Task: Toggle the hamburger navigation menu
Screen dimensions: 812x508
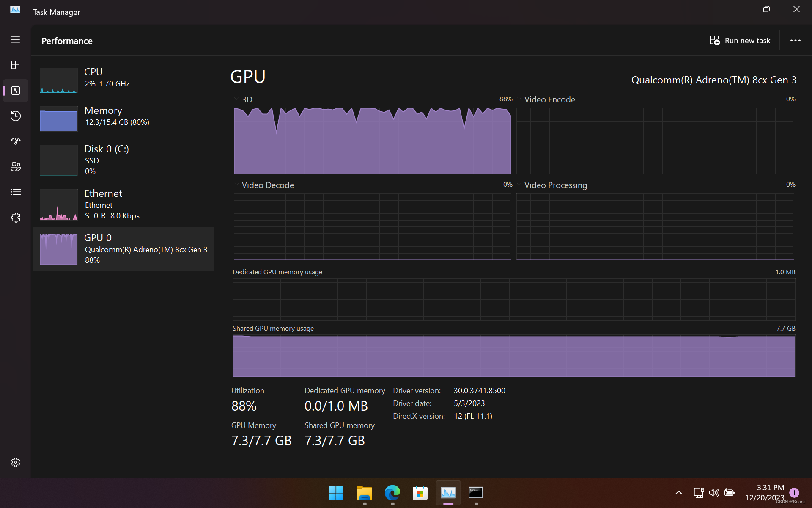Action: point(16,39)
